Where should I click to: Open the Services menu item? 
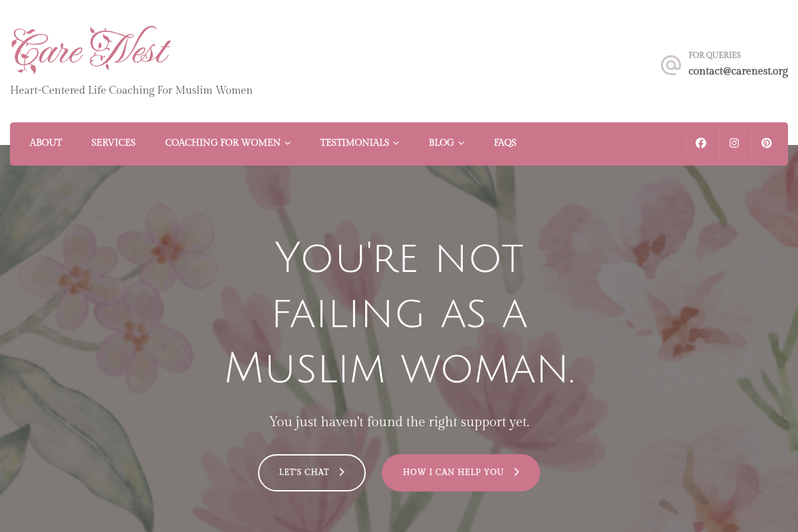point(114,143)
